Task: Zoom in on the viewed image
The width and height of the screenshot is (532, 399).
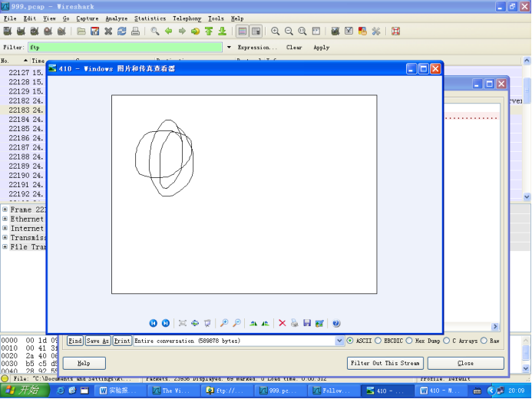Action: click(x=224, y=323)
